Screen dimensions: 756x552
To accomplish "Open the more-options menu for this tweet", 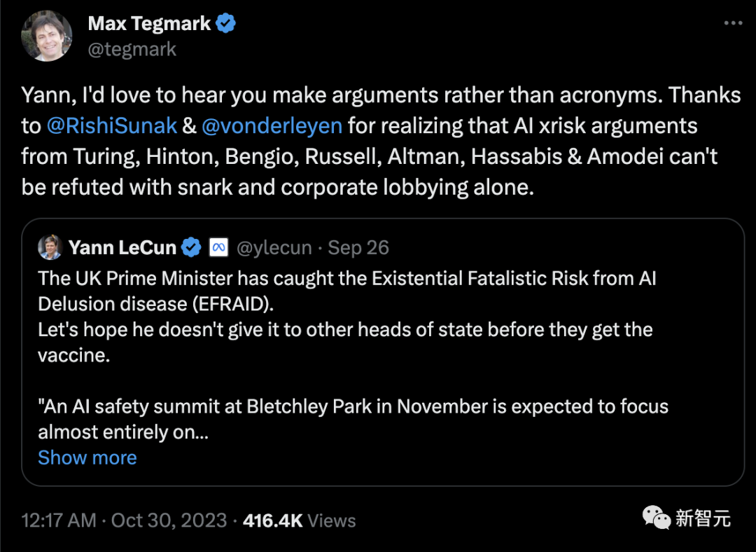I will coord(732,22).
